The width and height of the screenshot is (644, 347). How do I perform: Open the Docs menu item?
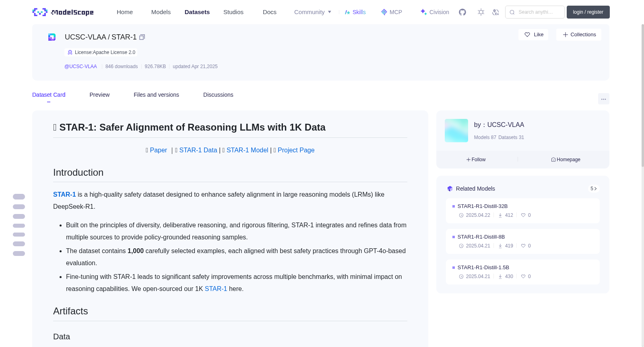(270, 12)
